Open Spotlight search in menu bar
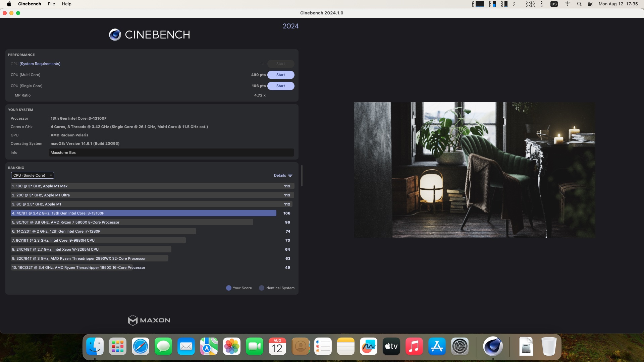 (579, 4)
